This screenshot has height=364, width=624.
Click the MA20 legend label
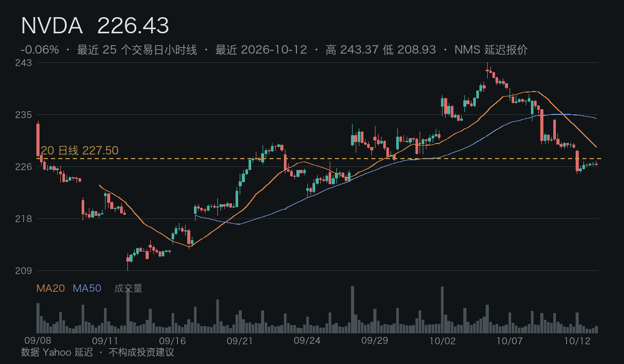[x=50, y=288]
